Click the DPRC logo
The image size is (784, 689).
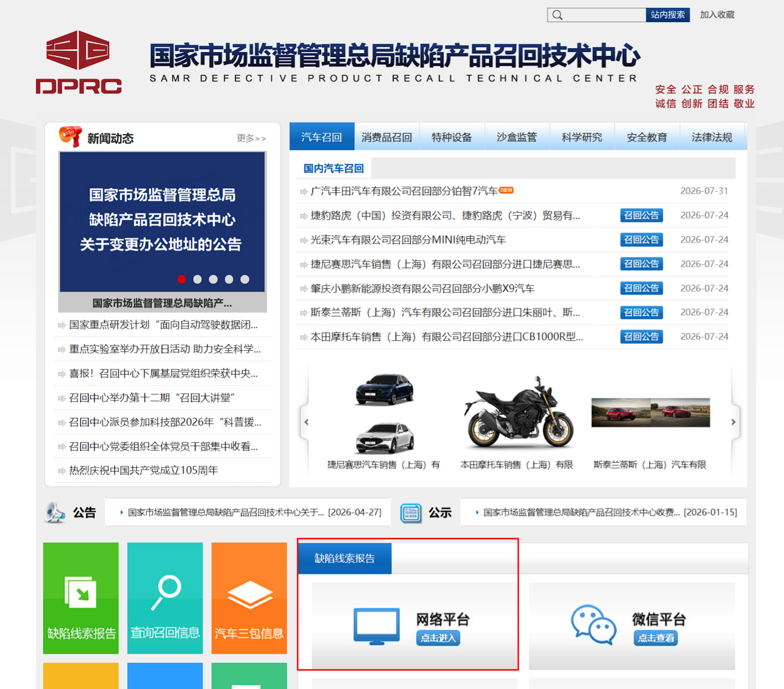point(79,62)
